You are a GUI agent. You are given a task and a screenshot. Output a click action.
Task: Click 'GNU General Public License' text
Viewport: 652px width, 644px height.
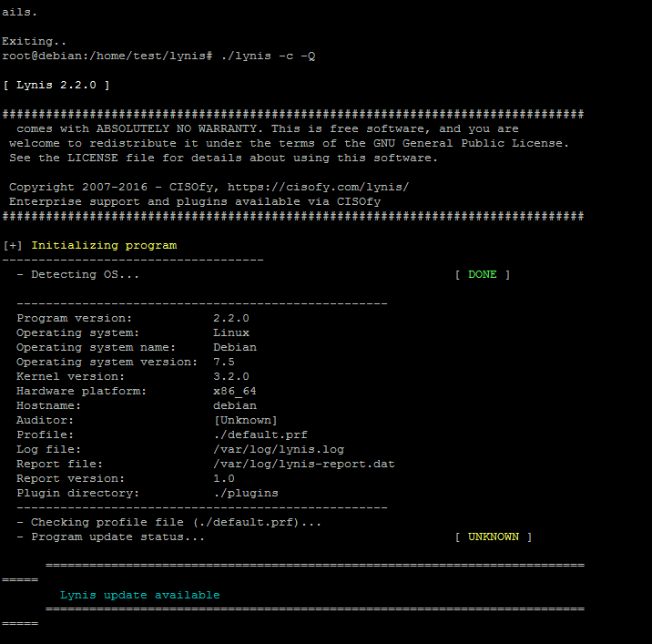[468, 143]
